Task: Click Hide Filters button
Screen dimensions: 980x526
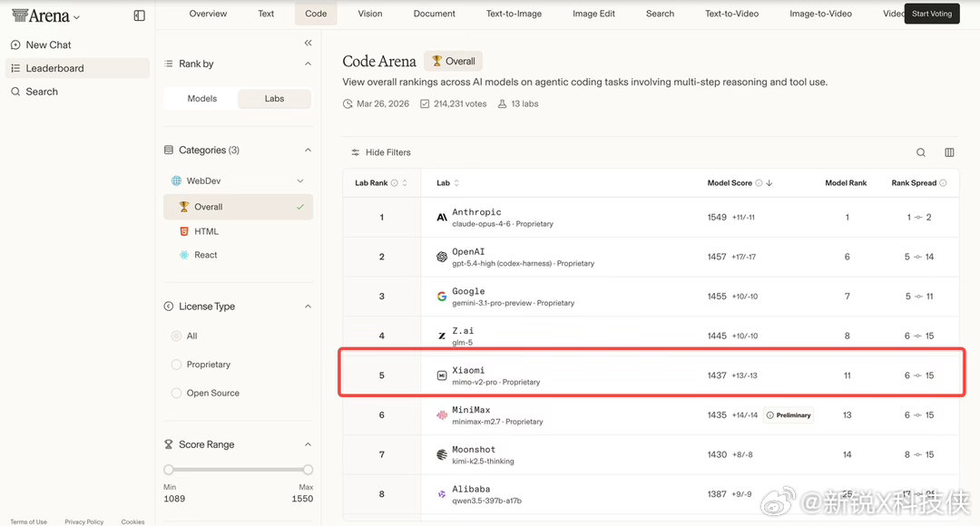Action: 380,152
